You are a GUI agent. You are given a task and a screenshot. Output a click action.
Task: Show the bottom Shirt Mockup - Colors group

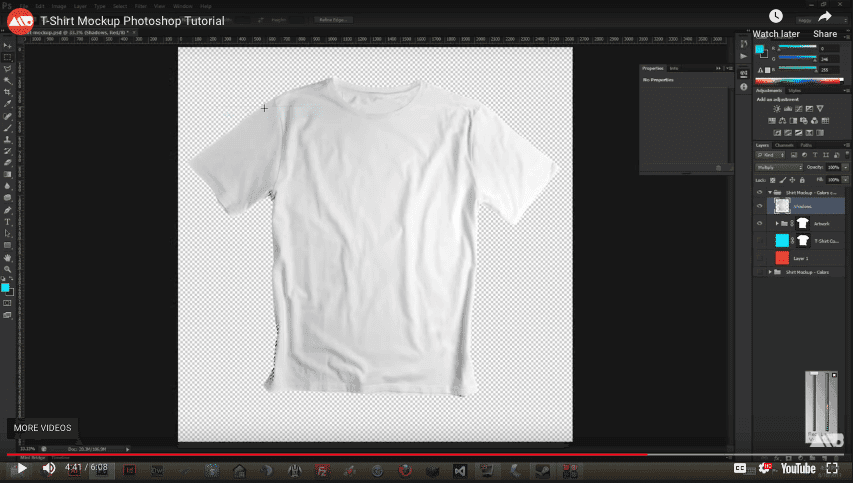pyautogui.click(x=759, y=272)
